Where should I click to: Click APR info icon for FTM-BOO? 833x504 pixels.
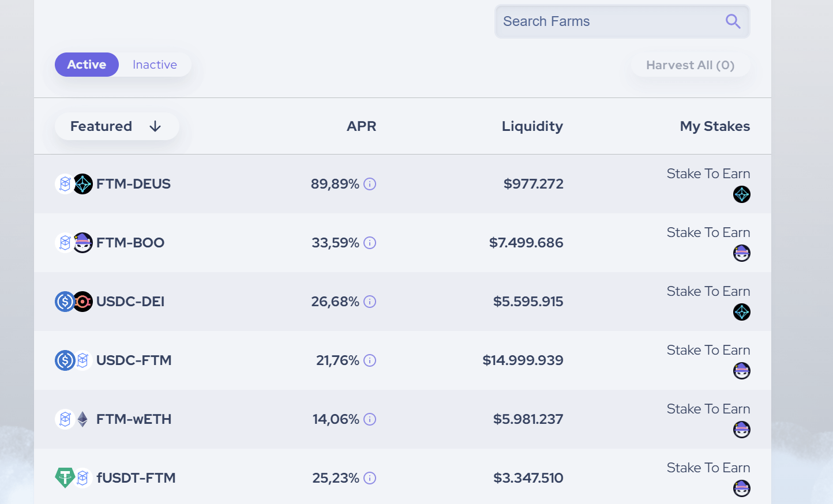click(370, 243)
